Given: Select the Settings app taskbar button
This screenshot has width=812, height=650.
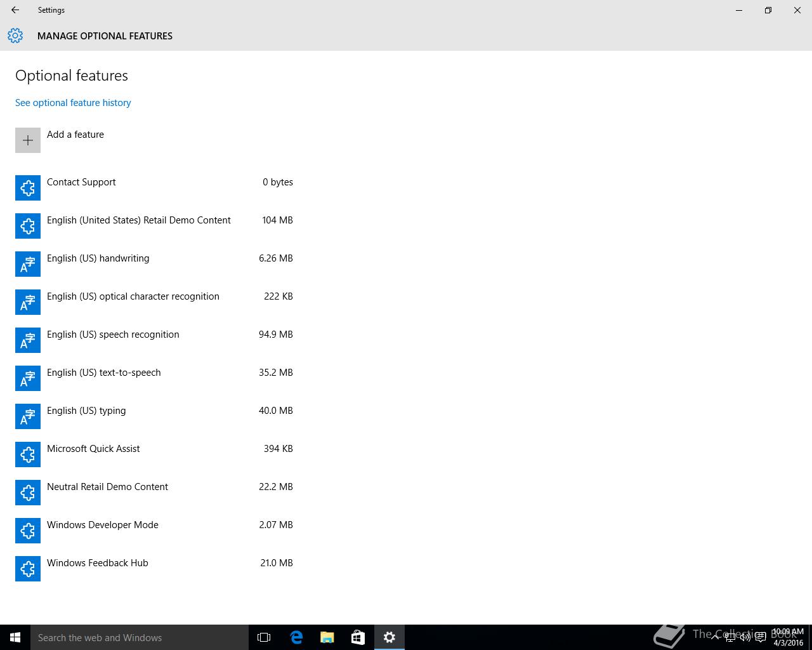Looking at the screenshot, I should click(x=390, y=637).
